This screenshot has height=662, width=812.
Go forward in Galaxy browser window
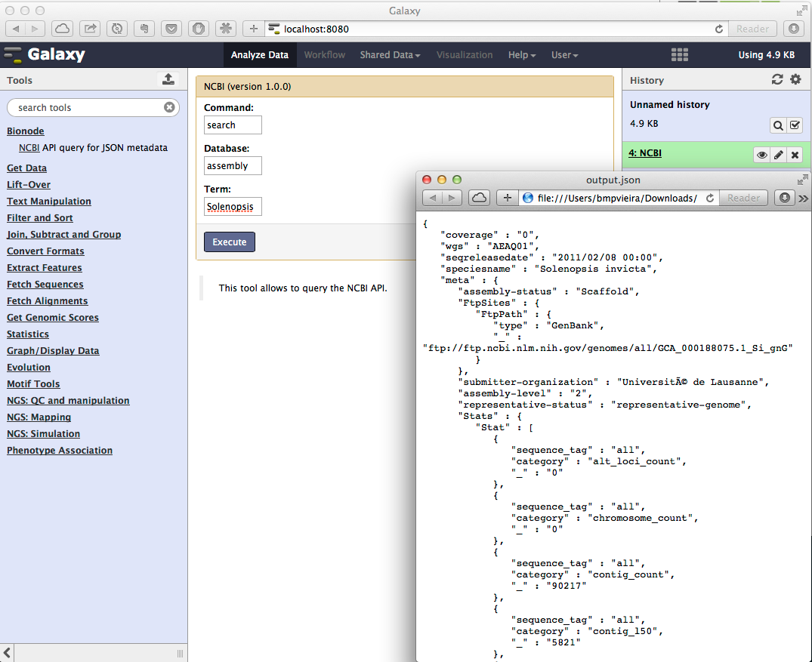pos(35,29)
